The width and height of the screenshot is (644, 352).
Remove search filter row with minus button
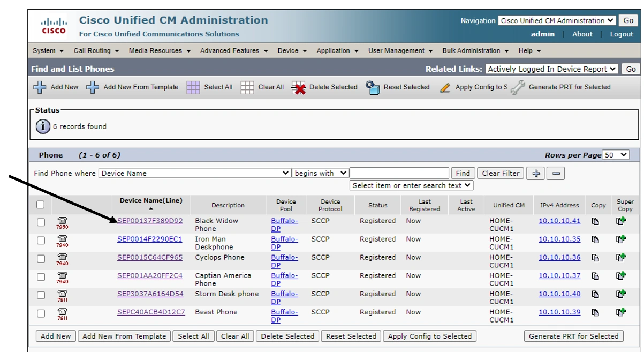click(556, 174)
